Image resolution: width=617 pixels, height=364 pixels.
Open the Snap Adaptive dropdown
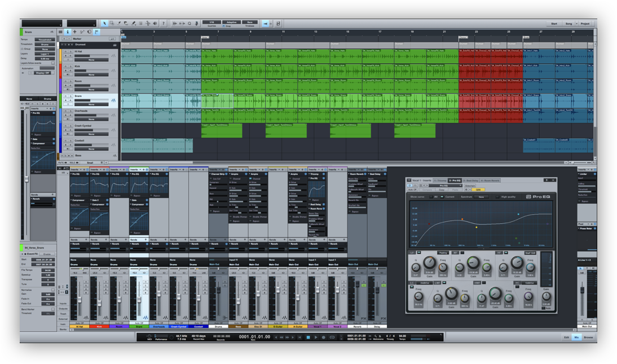point(232,22)
